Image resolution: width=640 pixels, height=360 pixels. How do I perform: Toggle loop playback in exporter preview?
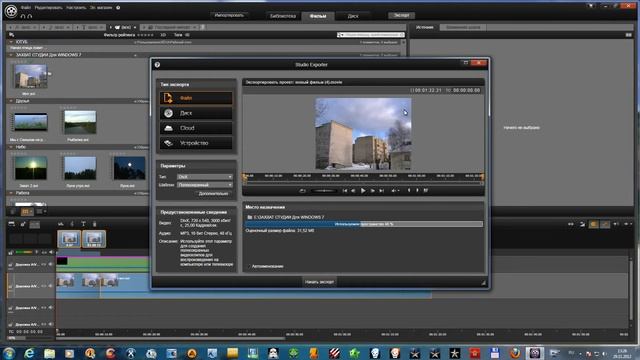pyautogui.click(x=302, y=191)
